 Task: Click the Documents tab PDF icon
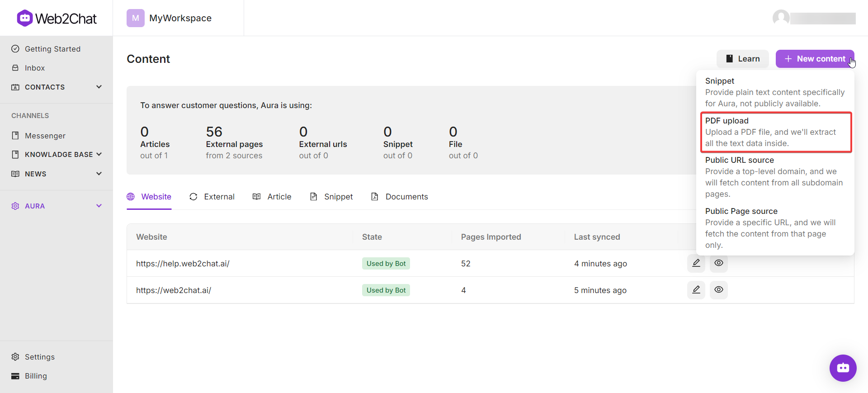[375, 197]
